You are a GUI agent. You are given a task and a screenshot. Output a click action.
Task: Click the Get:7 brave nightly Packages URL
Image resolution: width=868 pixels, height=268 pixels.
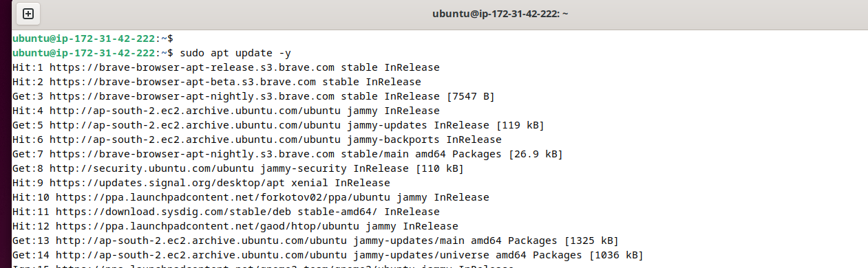pyautogui.click(x=191, y=154)
